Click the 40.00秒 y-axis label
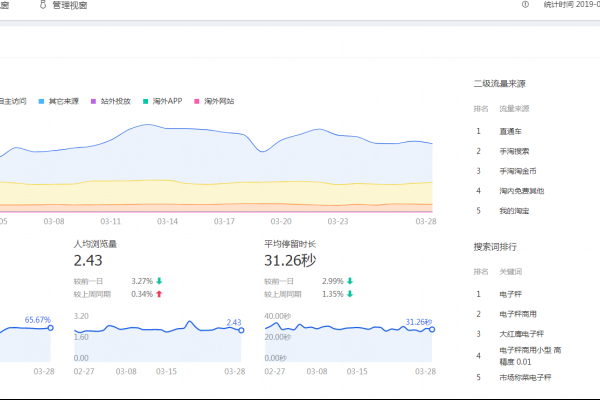Viewport: 600px width, 400px height. pos(277,316)
